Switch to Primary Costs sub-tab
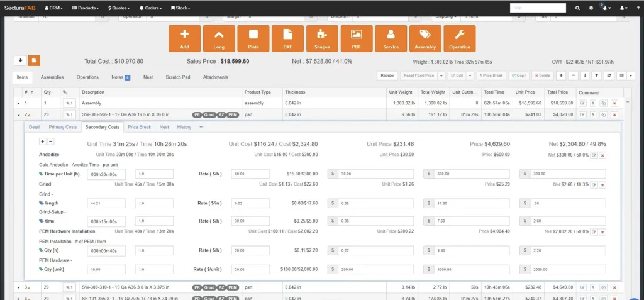Image resolution: width=644 pixels, height=300 pixels. click(x=63, y=127)
